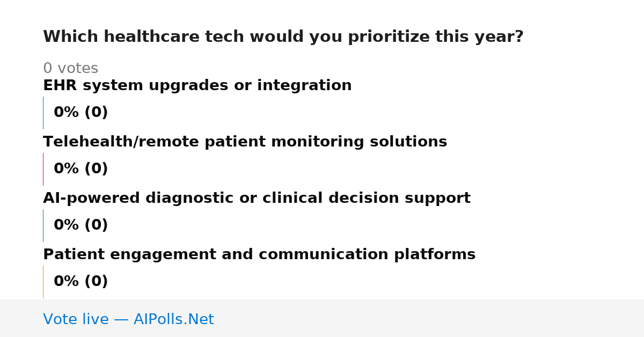Click the 0% (0) result for AI-powered diagnostic
Viewport: 644px width, 337px height.
pyautogui.click(x=80, y=225)
